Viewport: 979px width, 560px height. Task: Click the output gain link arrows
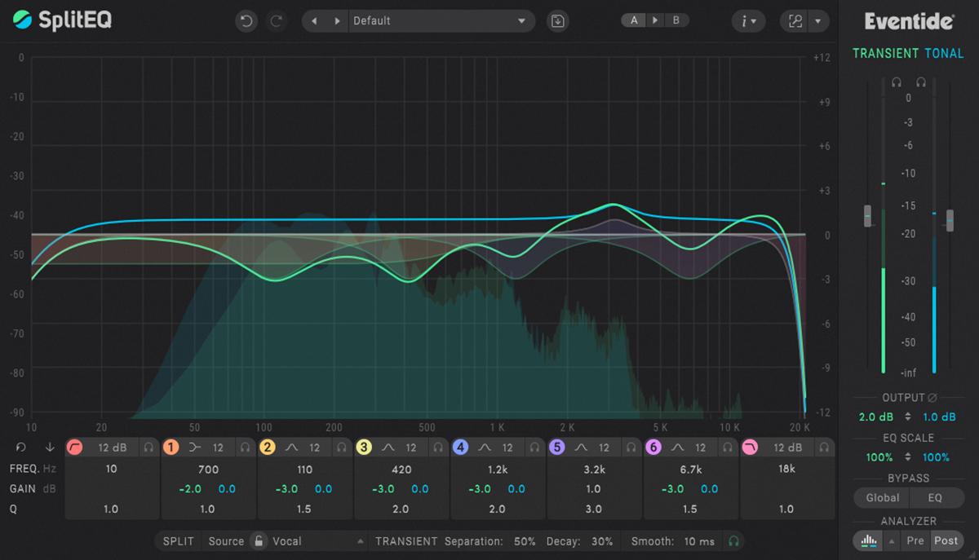(x=908, y=417)
